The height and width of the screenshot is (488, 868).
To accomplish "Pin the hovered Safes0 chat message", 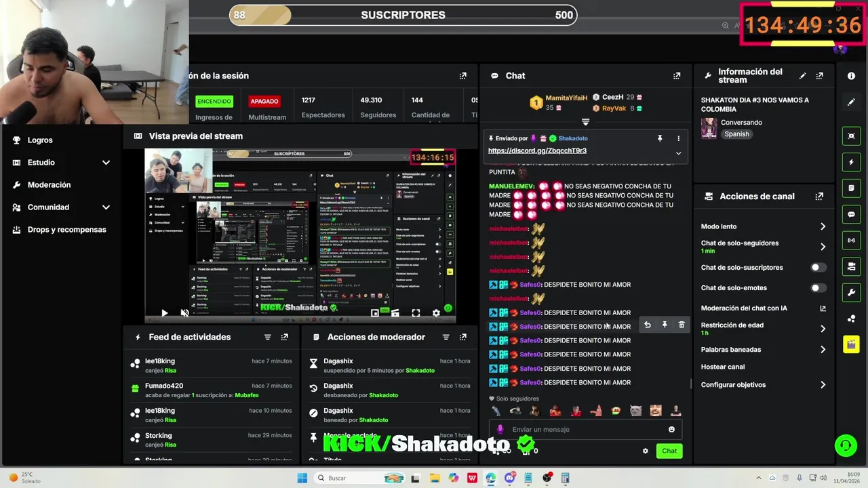I will coord(665,325).
